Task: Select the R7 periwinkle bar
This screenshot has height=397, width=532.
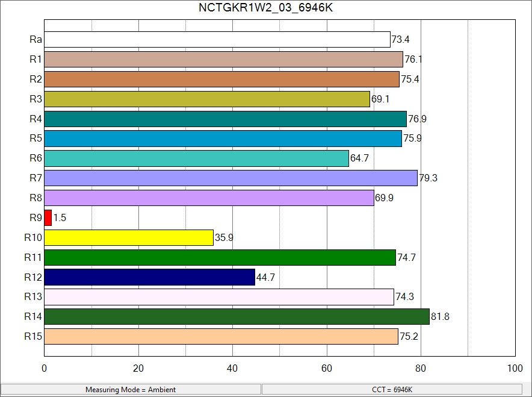Action: [x=230, y=178]
